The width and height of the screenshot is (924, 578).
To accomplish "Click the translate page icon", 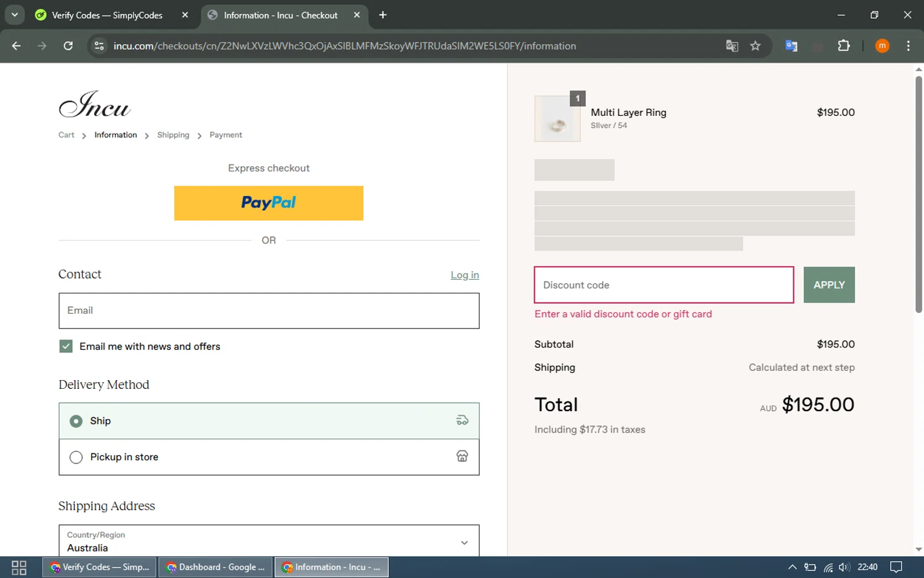I will [x=732, y=46].
